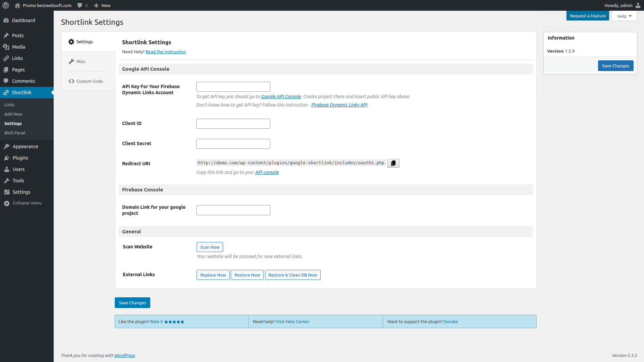Screen dimensions: 644x362
Task: Expand the Help dropdown
Action: pyautogui.click(x=624, y=16)
